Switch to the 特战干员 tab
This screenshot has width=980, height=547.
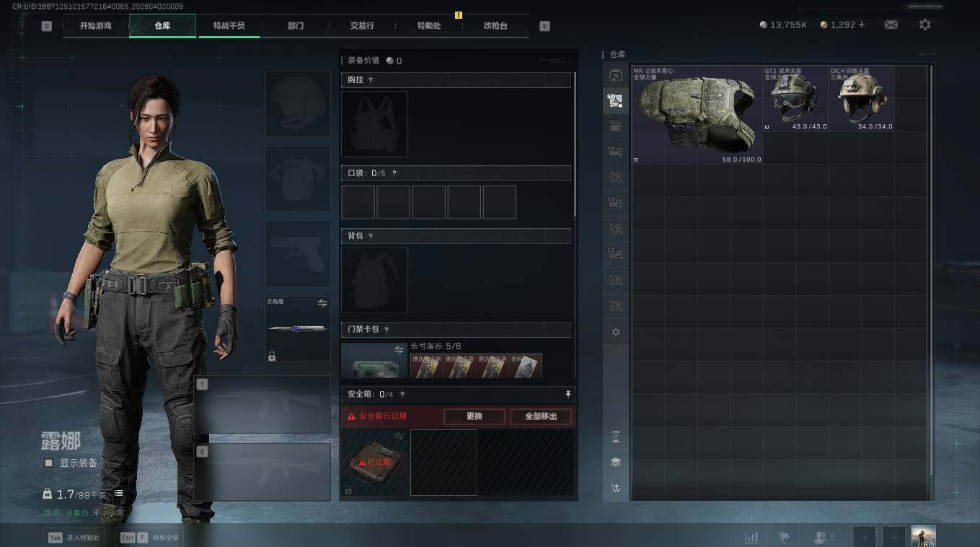point(229,25)
